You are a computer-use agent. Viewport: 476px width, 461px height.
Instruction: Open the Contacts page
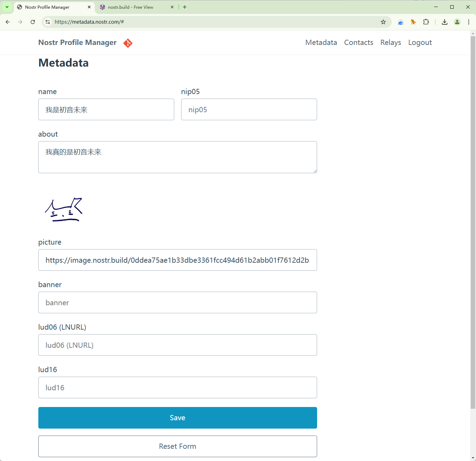point(359,43)
